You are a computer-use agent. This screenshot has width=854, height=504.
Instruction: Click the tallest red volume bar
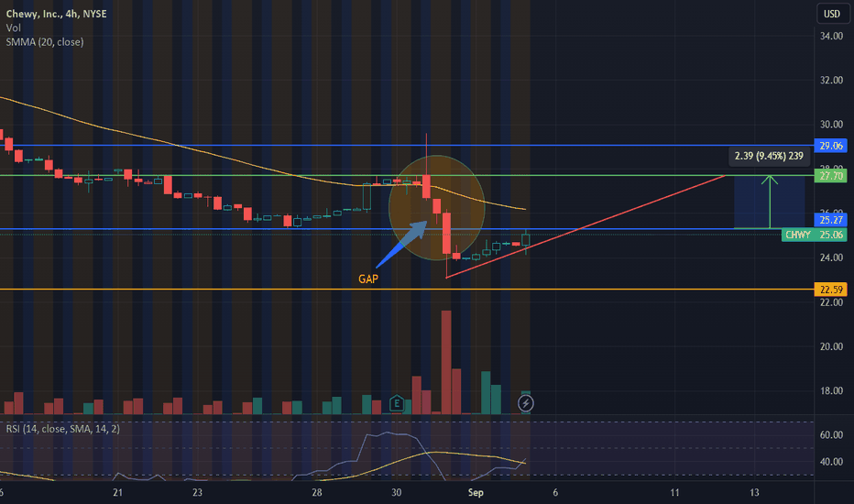(x=446, y=362)
